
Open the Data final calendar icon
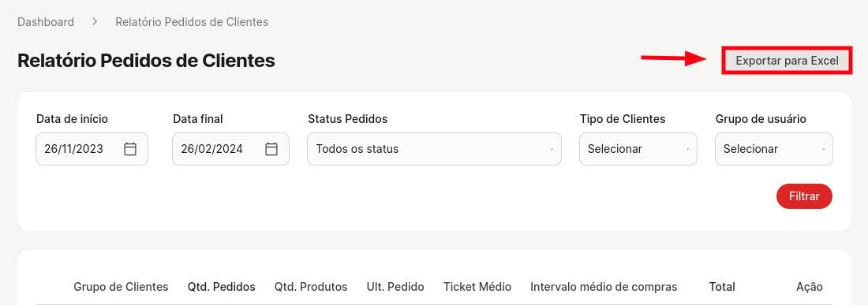point(271,149)
